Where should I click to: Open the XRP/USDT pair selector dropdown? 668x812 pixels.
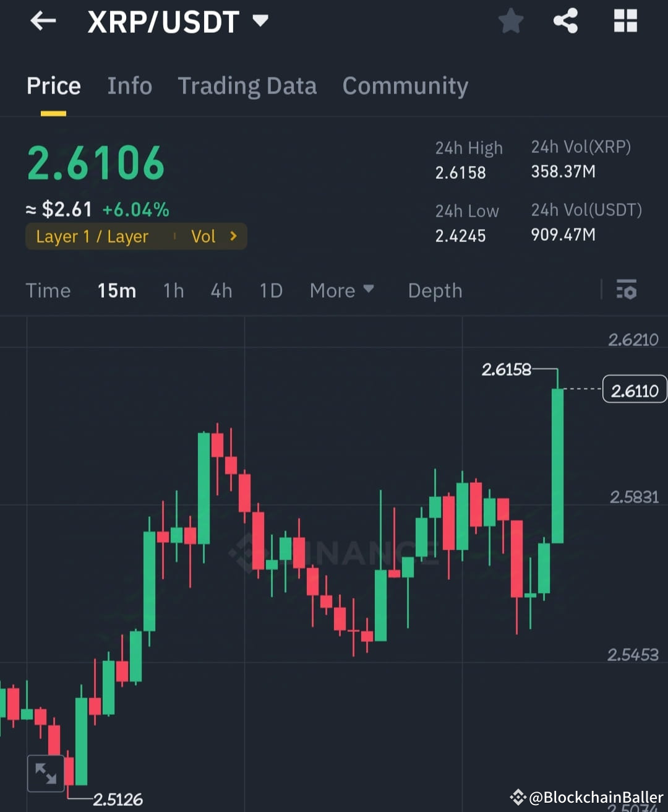click(x=260, y=20)
